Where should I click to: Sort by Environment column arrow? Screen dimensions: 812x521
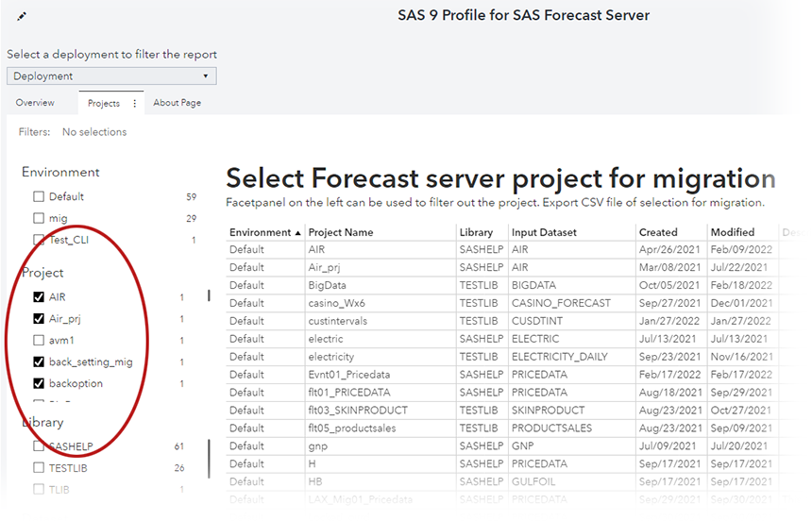297,233
